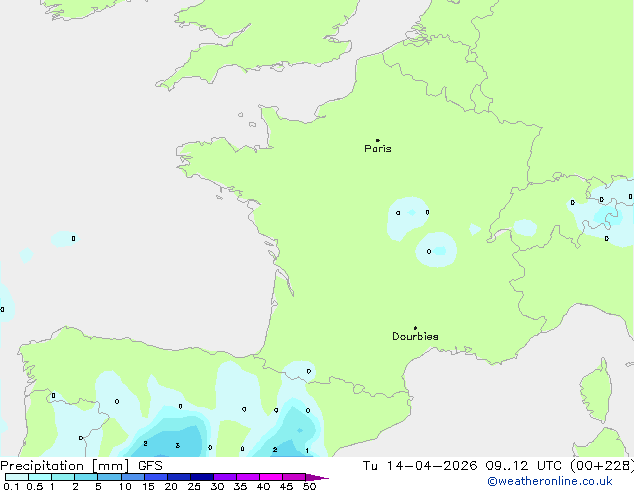Pick the 30–35 mm purple legend swatch
This screenshot has height=490, width=634.
coord(225,477)
